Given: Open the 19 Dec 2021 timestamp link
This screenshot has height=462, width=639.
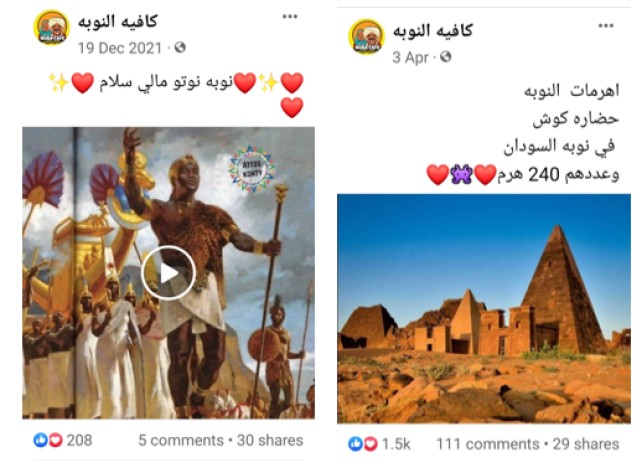Looking at the screenshot, I should 120,48.
